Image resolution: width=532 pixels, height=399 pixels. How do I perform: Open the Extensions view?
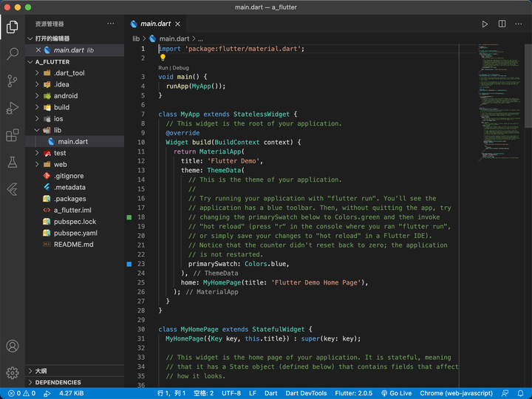point(13,135)
